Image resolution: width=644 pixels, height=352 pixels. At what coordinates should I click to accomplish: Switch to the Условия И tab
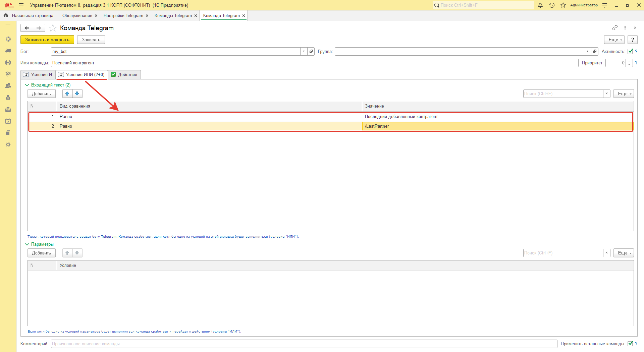pyautogui.click(x=38, y=75)
